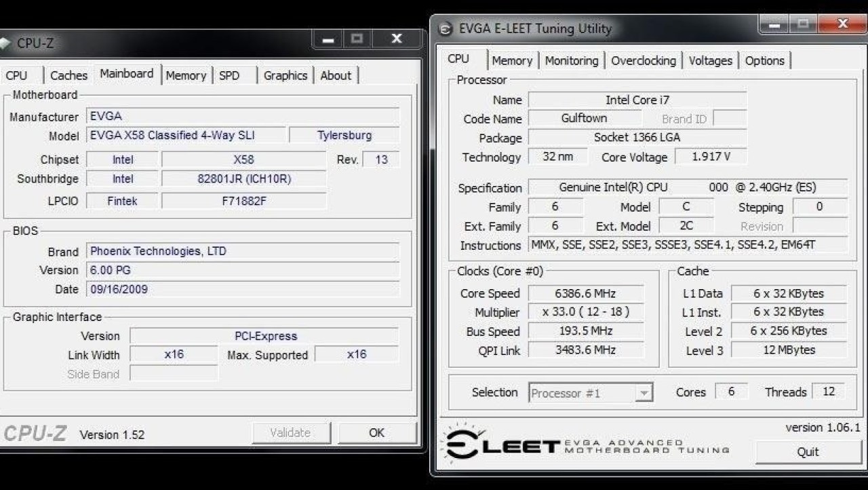
Task: Open the Overclocking tab in E-LEET
Action: 644,60
